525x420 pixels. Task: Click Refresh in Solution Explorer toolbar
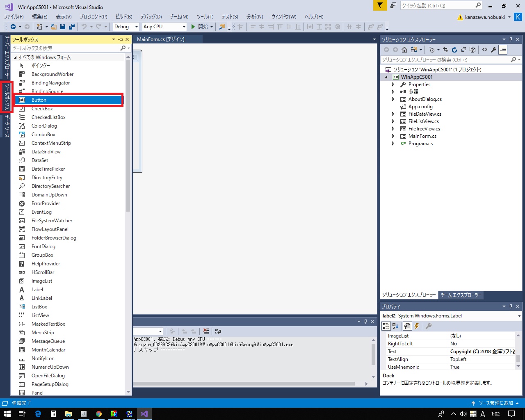(x=454, y=50)
